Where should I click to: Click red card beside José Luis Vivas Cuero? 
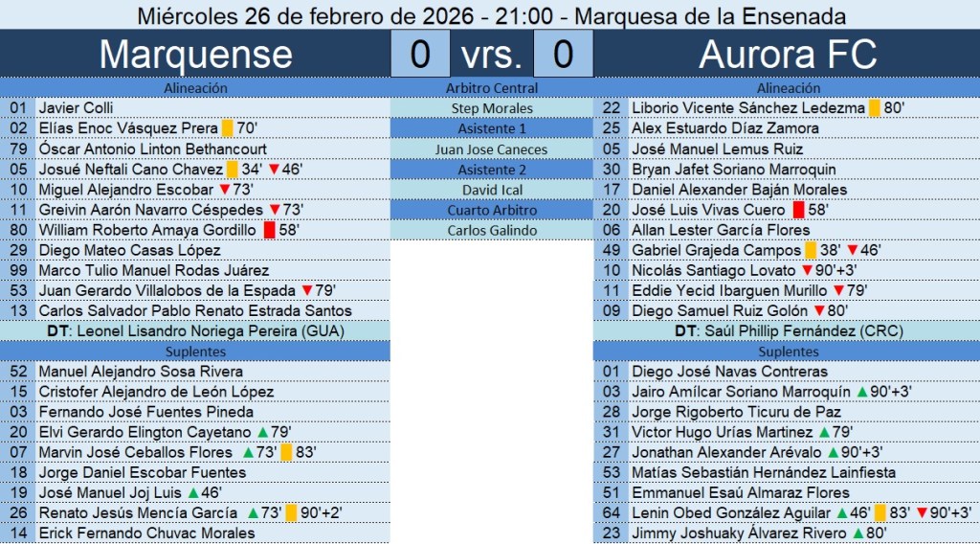[x=798, y=210]
